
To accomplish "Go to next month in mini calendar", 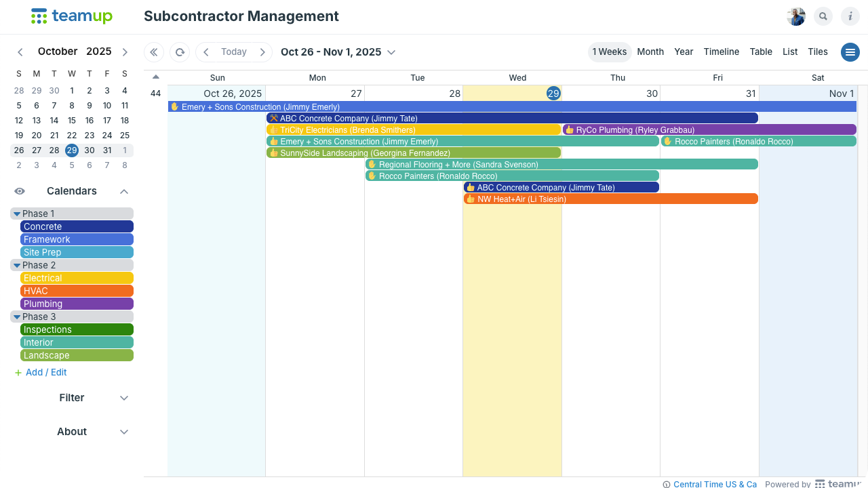I will click(x=125, y=52).
